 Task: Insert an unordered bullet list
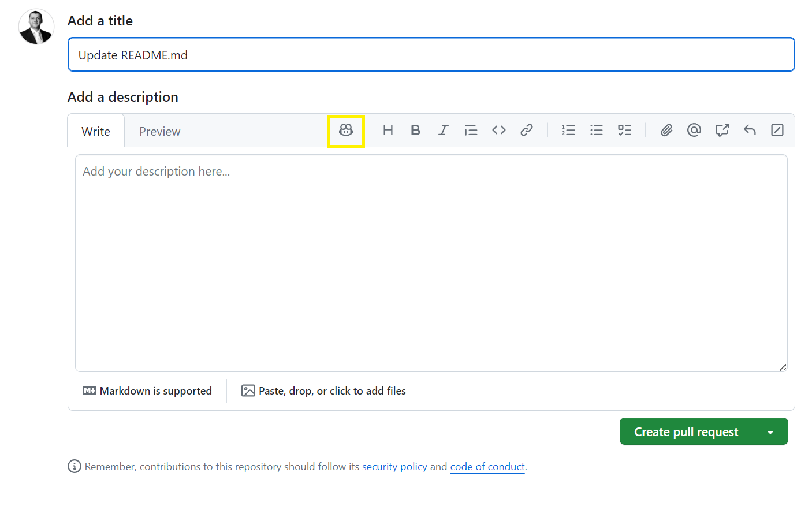click(x=596, y=131)
